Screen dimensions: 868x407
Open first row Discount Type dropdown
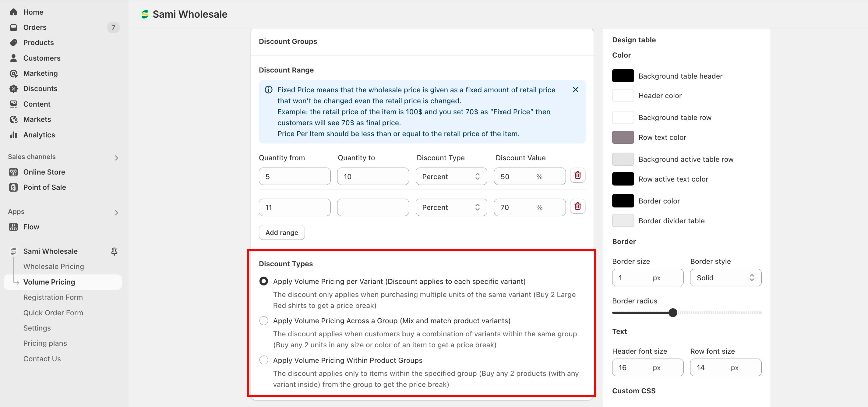point(451,177)
